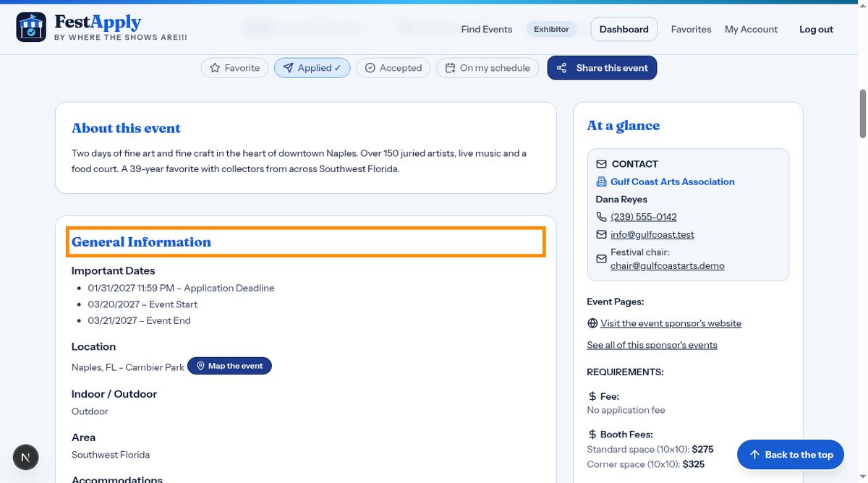Click the Dana Reyes contact name

[x=621, y=200]
